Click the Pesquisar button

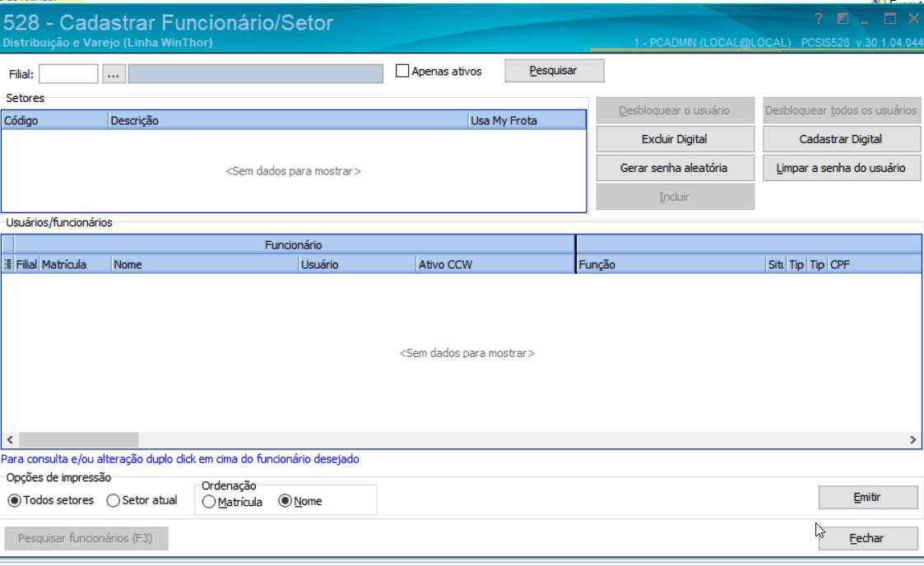pos(554,71)
